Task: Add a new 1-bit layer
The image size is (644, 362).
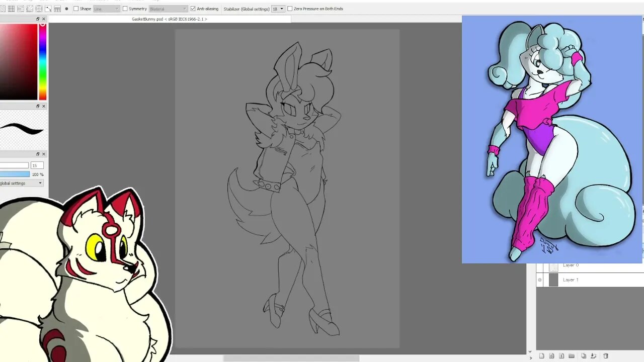Action: (x=561, y=356)
